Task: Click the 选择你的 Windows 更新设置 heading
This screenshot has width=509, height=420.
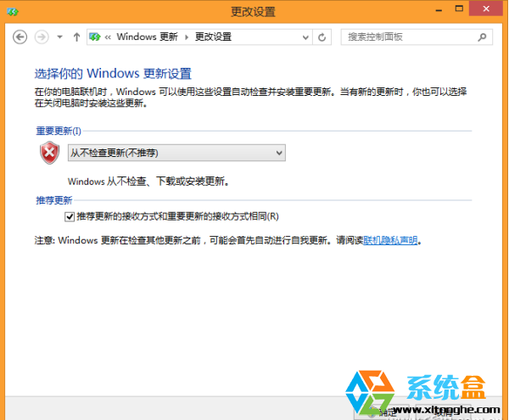Action: pyautogui.click(x=113, y=74)
